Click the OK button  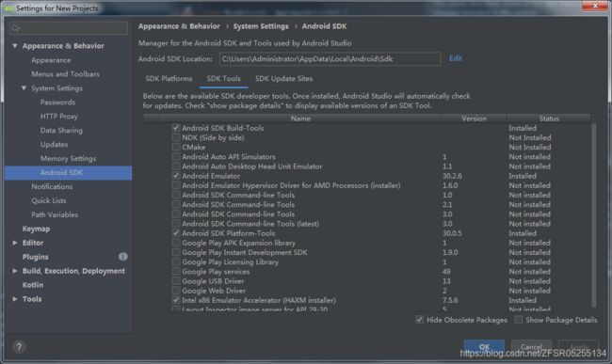(484, 346)
